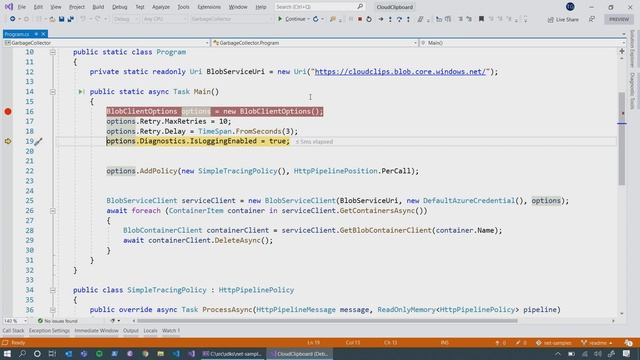The height and width of the screenshot is (360, 640).
Task: Click the PREVIEW button
Action: point(619,19)
